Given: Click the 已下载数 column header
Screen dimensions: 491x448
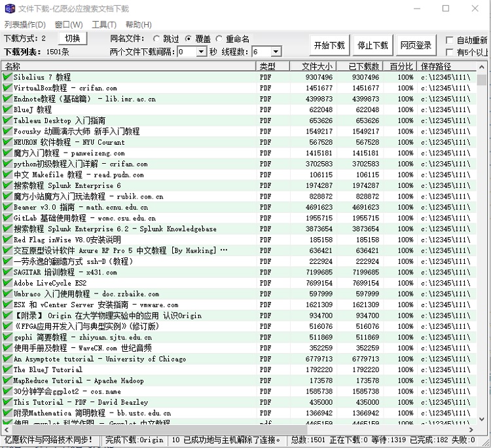Looking at the screenshot, I should coord(360,66).
